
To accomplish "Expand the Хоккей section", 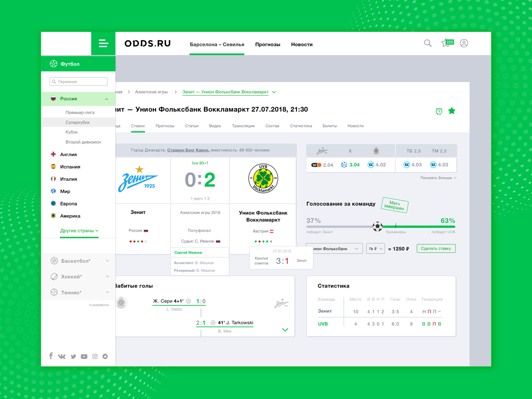I will [x=107, y=277].
